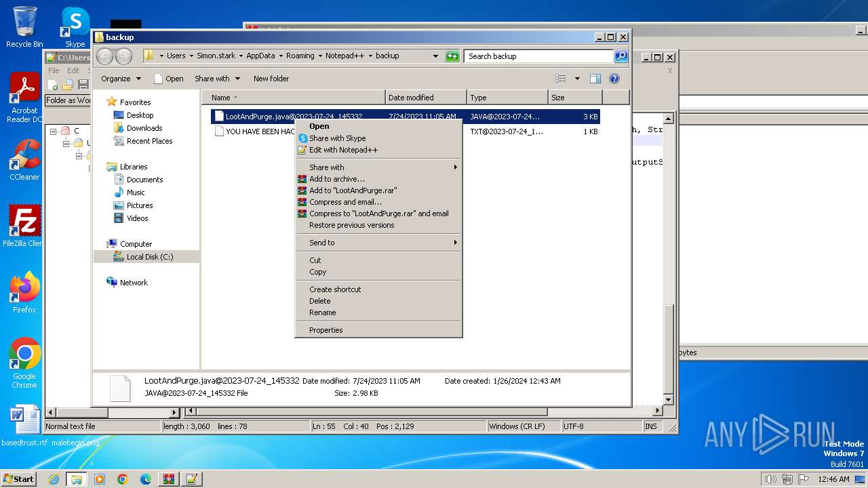Image resolution: width=868 pixels, height=488 pixels.
Task: Open Music library
Action: click(x=136, y=192)
